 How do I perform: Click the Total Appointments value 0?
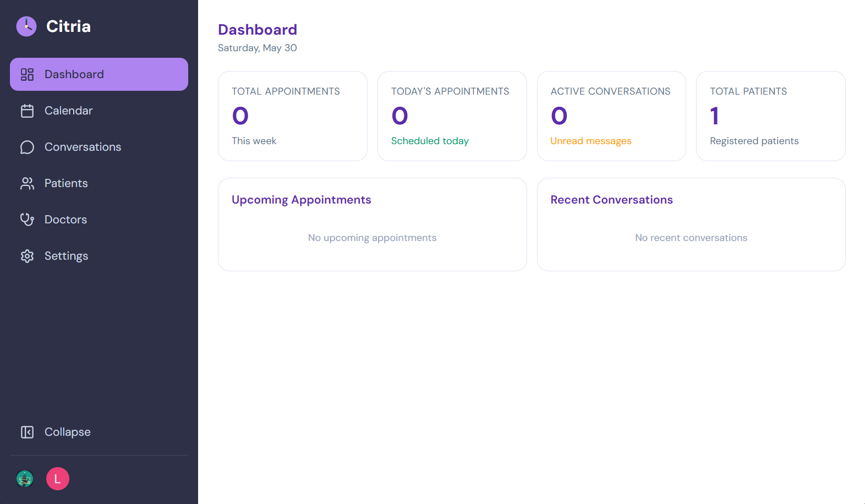pyautogui.click(x=240, y=116)
